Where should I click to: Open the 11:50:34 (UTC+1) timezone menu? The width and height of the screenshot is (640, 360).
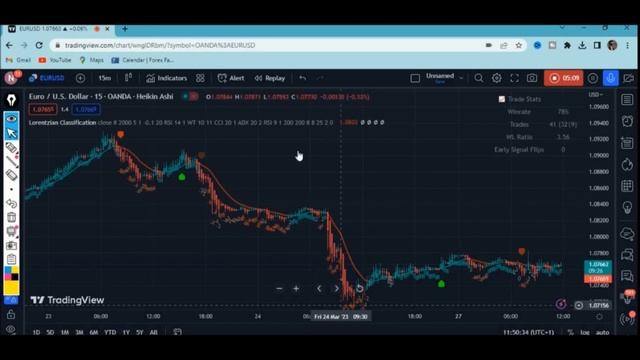point(529,332)
